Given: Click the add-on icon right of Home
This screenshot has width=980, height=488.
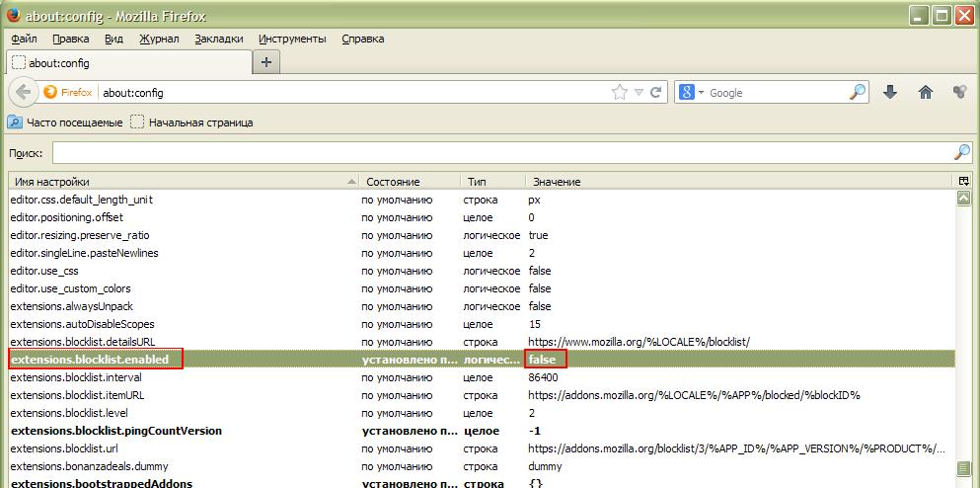Looking at the screenshot, I should pos(960,92).
